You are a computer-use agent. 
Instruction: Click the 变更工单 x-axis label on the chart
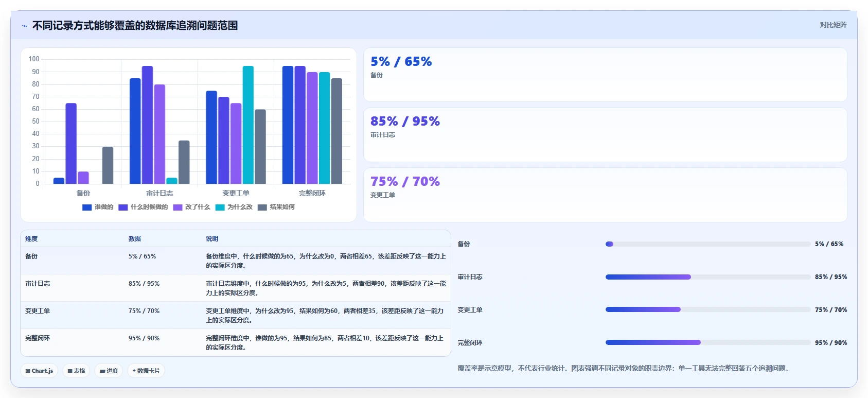[236, 193]
